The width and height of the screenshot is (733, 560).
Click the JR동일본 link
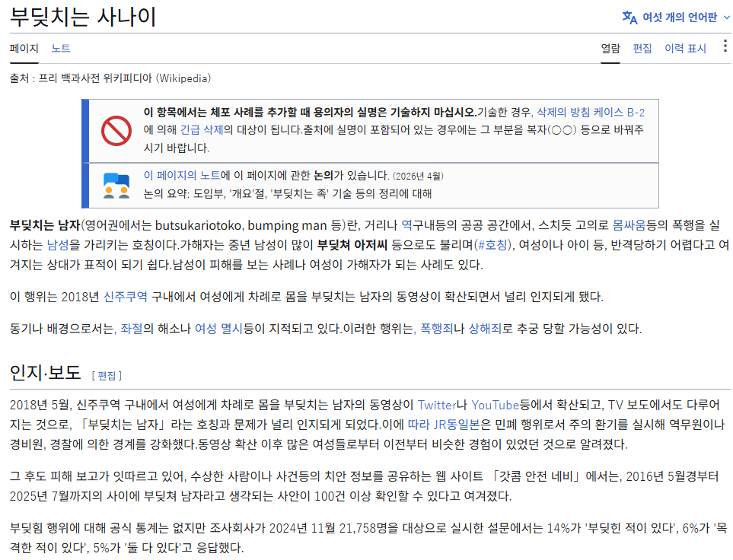(x=457, y=425)
